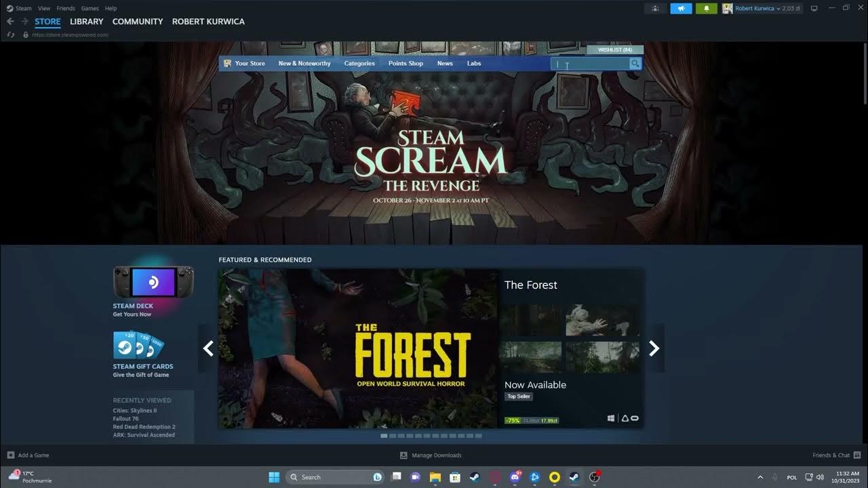
Task: Show hidden icons in the system tray
Action: pos(759,476)
